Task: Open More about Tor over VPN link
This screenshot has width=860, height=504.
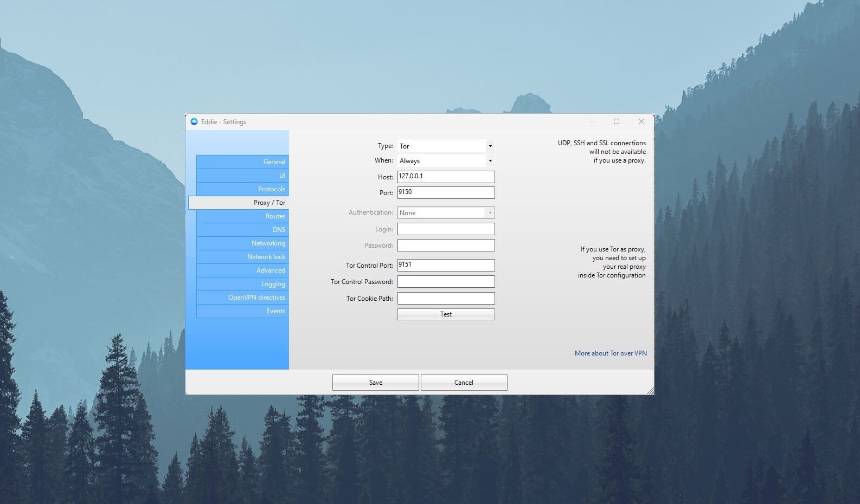Action: point(611,353)
